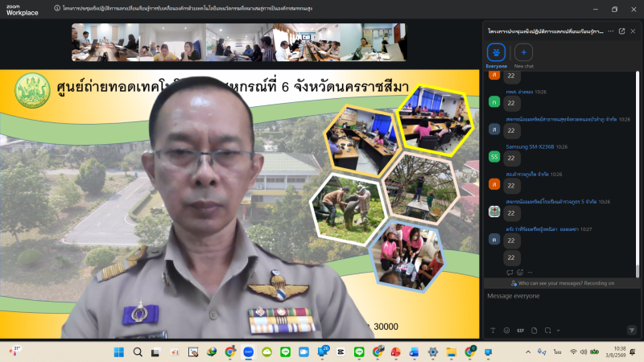
Task: Open the weather widget showing 31°
Action: click(14, 351)
